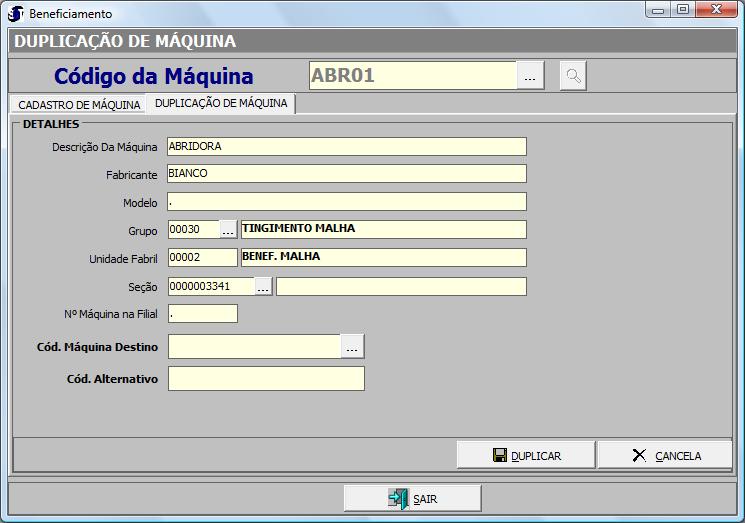Open lookup button next to ABR01 code
Screen dimensions: 745x523
(530, 76)
